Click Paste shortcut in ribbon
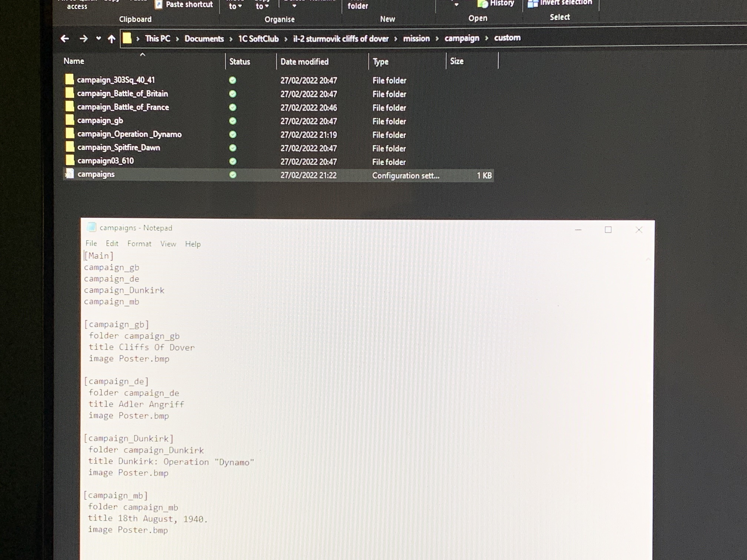This screenshot has width=747, height=560. click(184, 4)
